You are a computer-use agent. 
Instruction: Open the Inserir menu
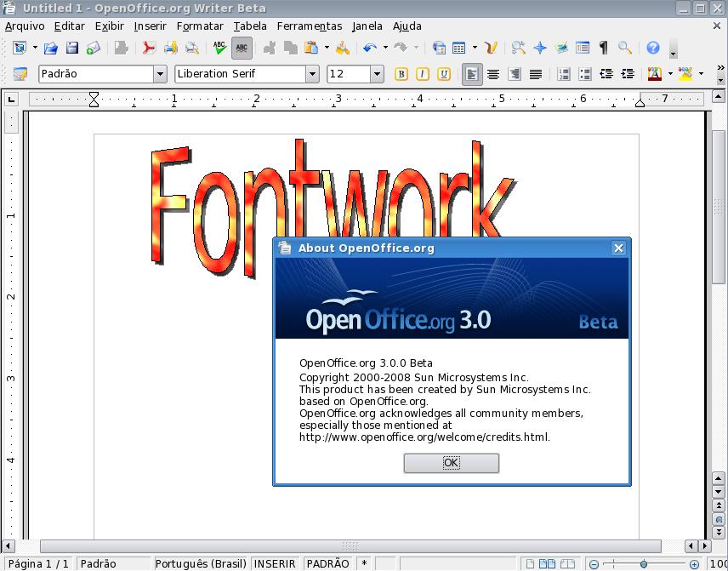[150, 26]
